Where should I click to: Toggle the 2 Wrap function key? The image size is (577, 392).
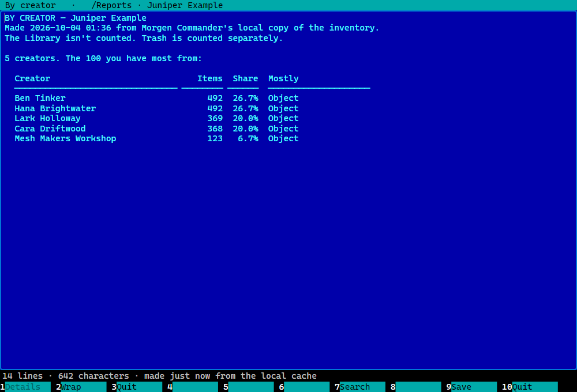pyautogui.click(x=81, y=387)
